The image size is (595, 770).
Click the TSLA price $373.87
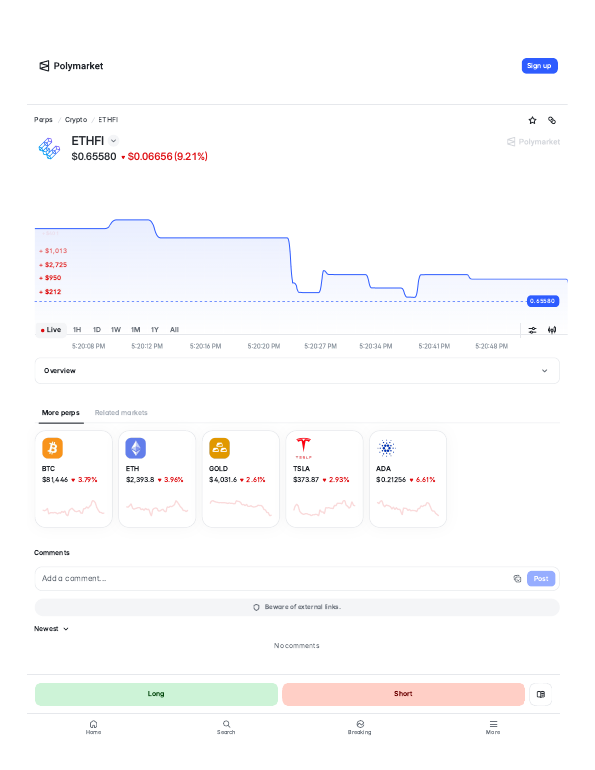pos(306,480)
